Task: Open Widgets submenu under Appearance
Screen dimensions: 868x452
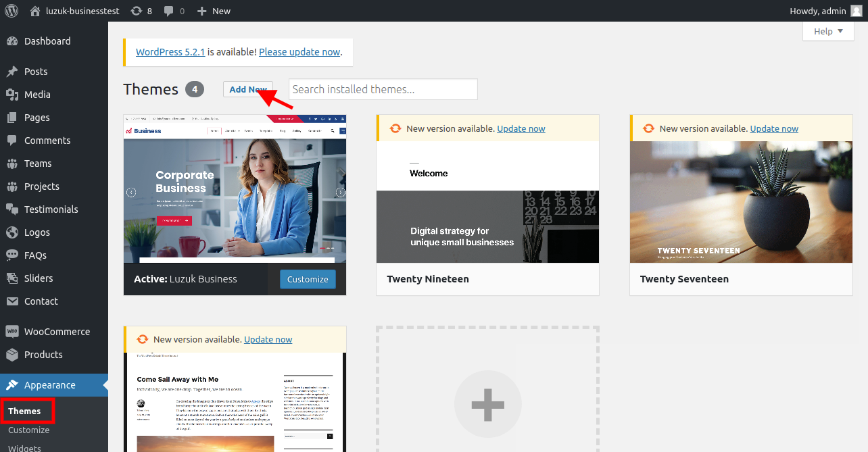Action: point(24,448)
